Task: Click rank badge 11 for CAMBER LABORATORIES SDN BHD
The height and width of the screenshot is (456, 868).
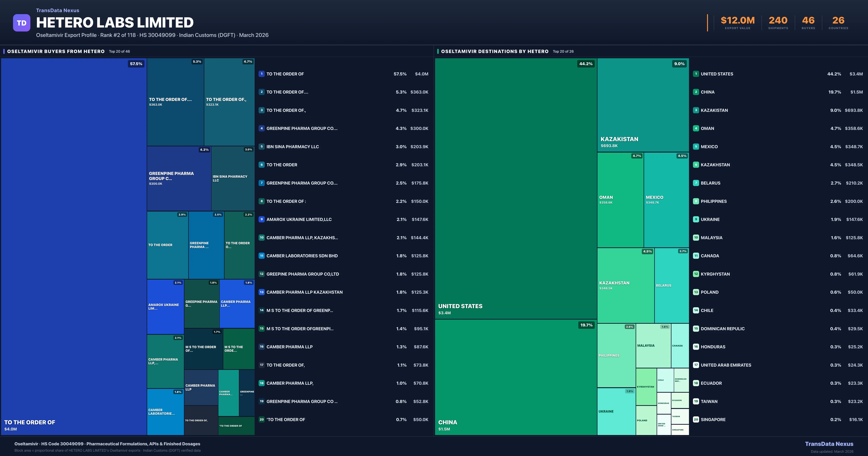Action: 261,256
